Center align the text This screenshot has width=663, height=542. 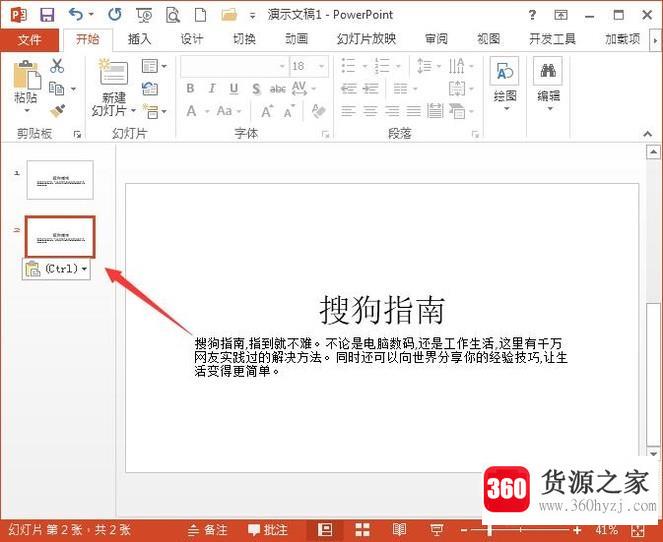pos(370,112)
